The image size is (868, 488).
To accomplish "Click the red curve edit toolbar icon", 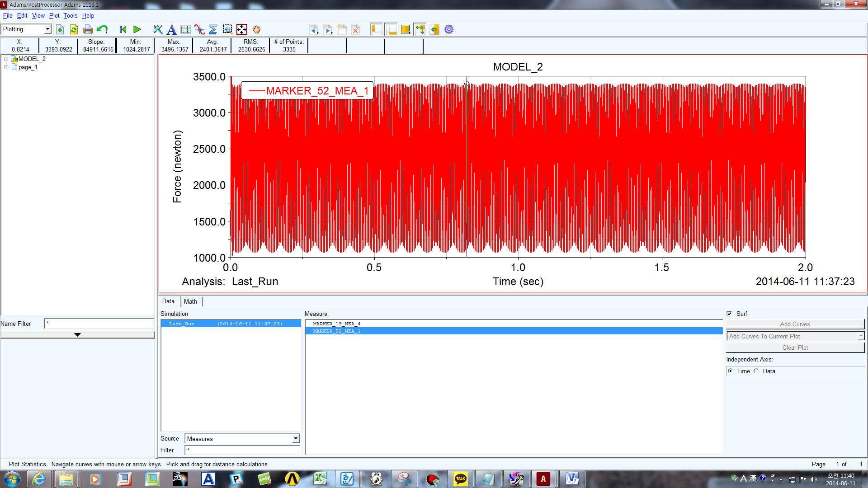I will tap(199, 29).
